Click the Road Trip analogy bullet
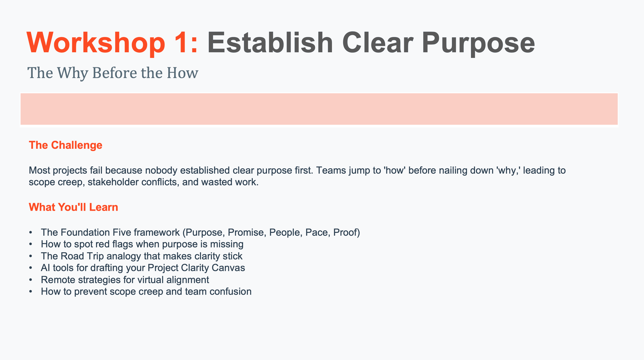 click(141, 256)
